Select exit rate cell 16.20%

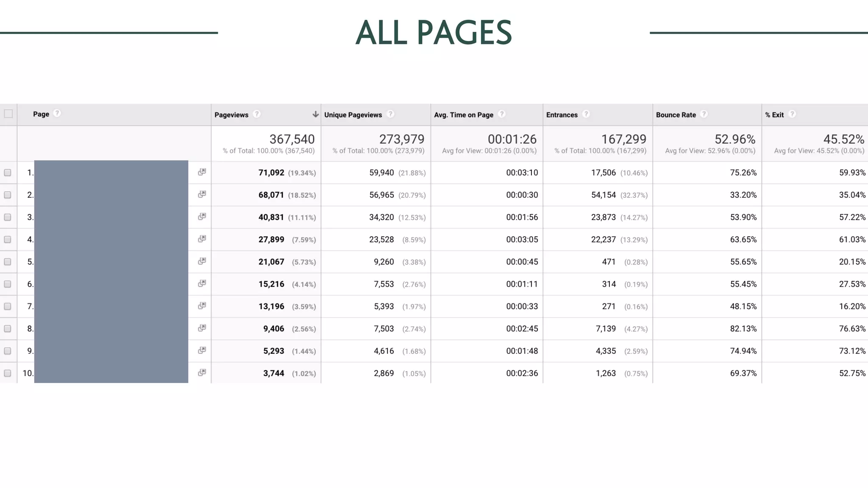pyautogui.click(x=852, y=306)
